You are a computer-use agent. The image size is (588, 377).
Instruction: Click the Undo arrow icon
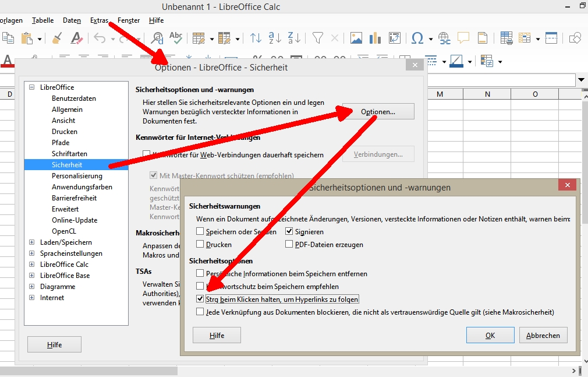click(100, 38)
